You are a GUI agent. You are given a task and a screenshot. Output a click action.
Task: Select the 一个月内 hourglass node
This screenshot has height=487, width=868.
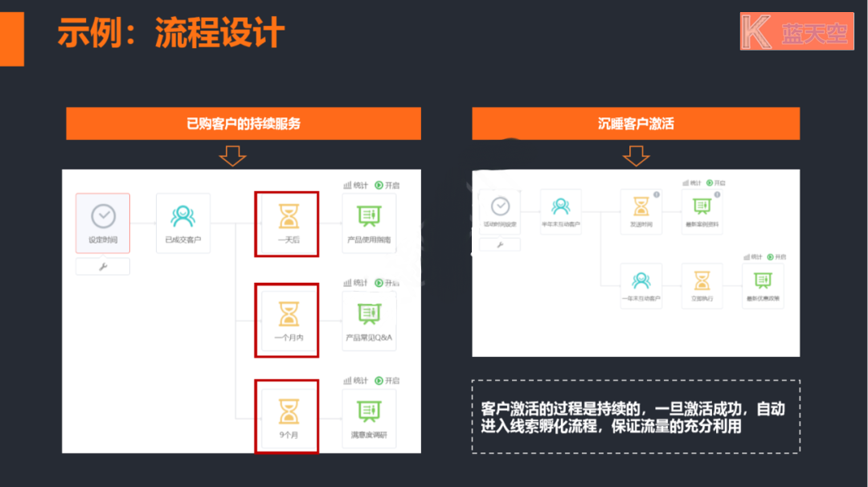(x=287, y=319)
